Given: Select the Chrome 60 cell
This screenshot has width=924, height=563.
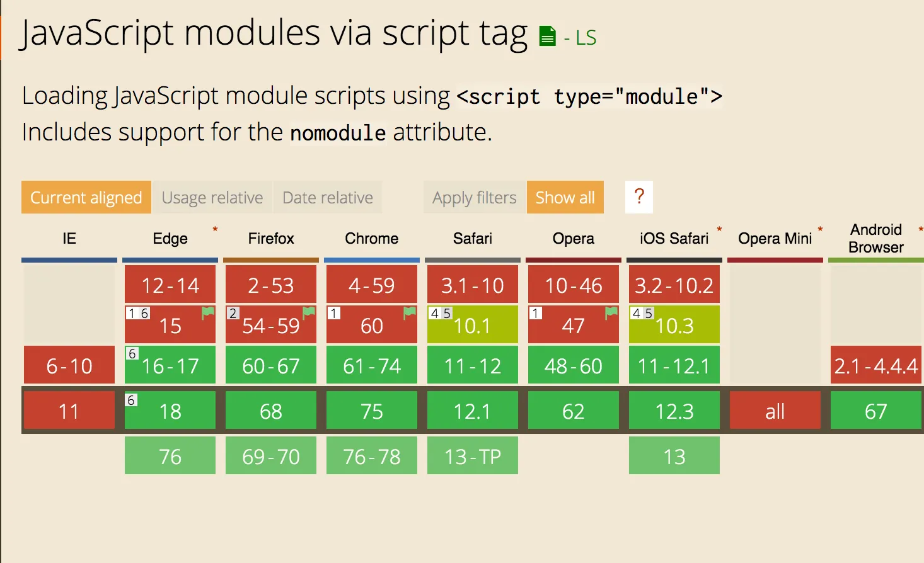Looking at the screenshot, I should coord(372,325).
